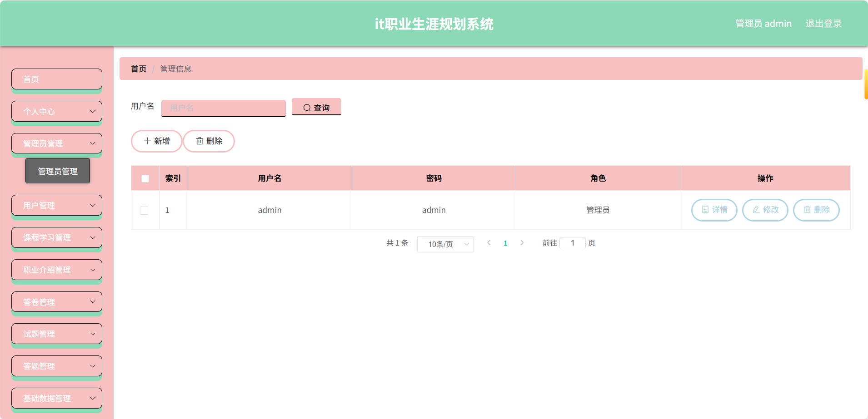Click the 首页 breadcrumb link
This screenshot has height=419, width=868.
[139, 69]
